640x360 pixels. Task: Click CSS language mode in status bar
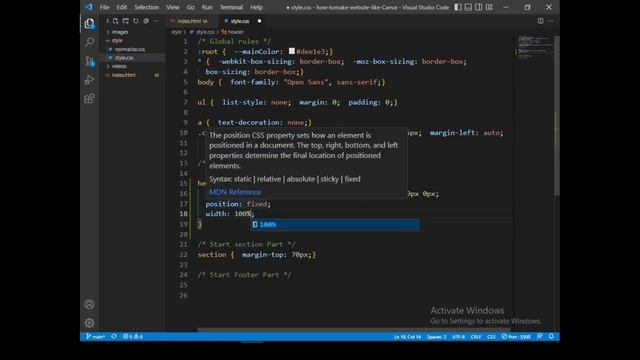491,337
